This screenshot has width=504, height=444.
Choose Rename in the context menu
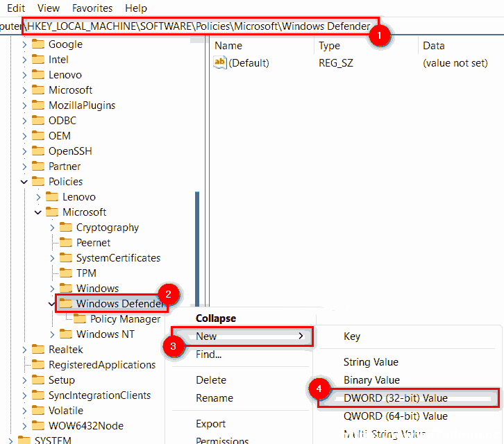215,398
